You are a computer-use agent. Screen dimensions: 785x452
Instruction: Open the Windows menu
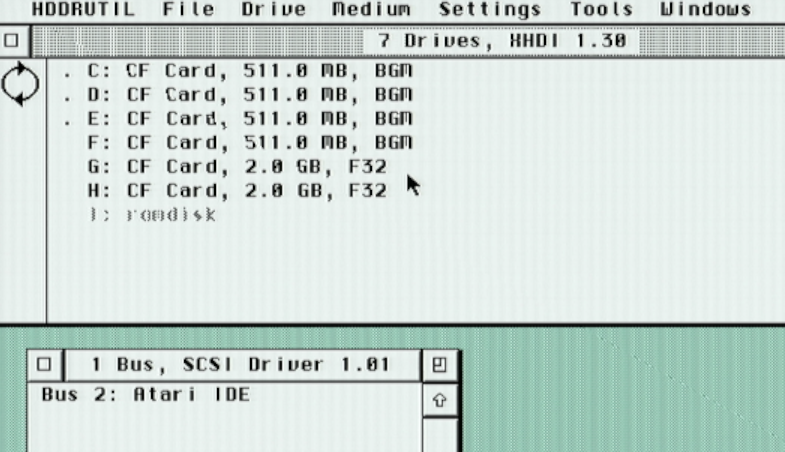pos(705,9)
